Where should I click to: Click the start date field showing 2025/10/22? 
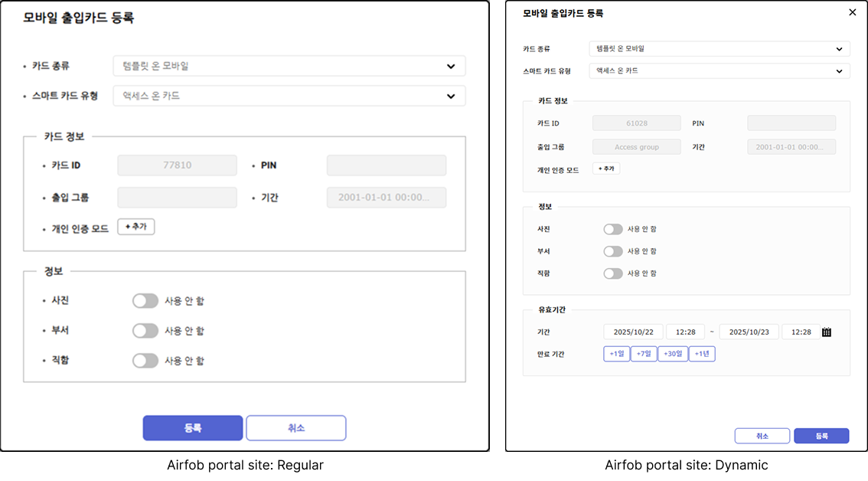[x=633, y=332]
